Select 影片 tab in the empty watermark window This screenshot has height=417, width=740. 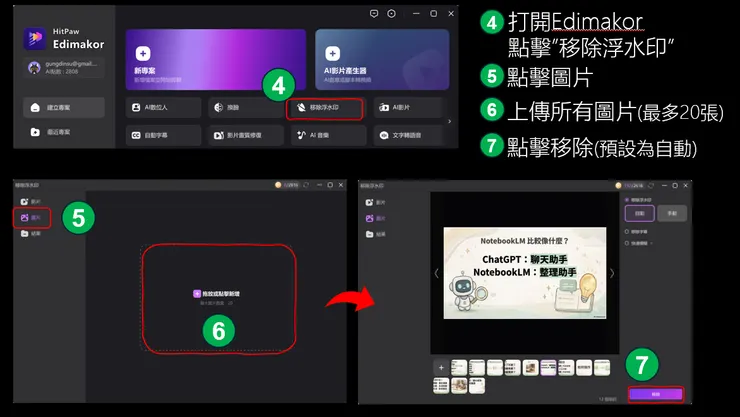click(x=31, y=201)
